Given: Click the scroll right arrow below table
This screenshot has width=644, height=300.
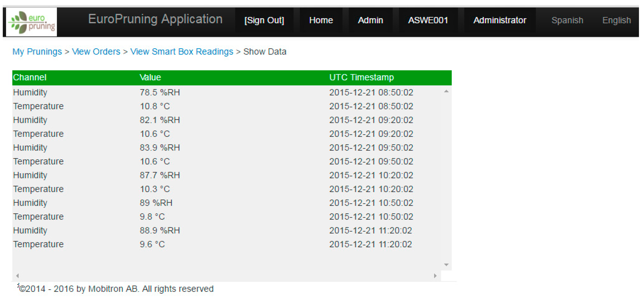Looking at the screenshot, I should pyautogui.click(x=435, y=276).
